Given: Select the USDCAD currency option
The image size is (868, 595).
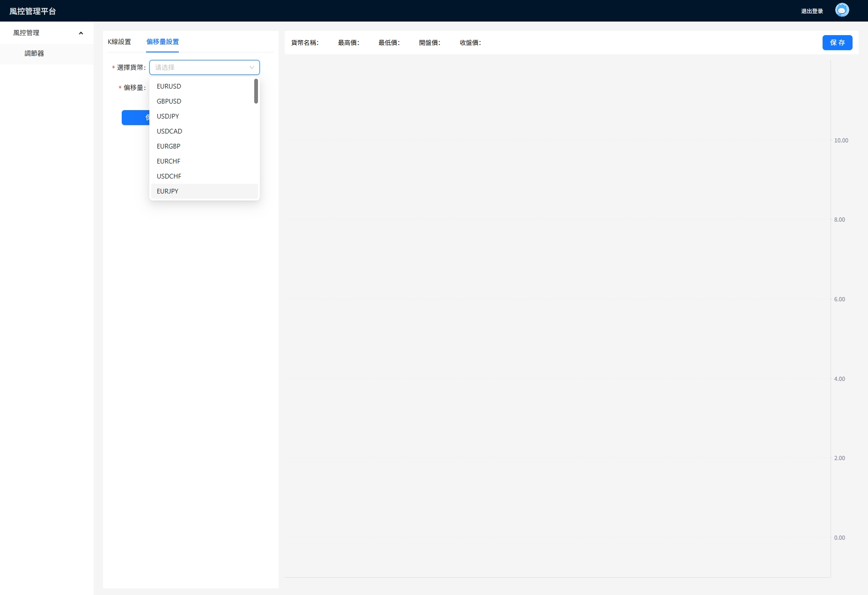Looking at the screenshot, I should [x=169, y=131].
